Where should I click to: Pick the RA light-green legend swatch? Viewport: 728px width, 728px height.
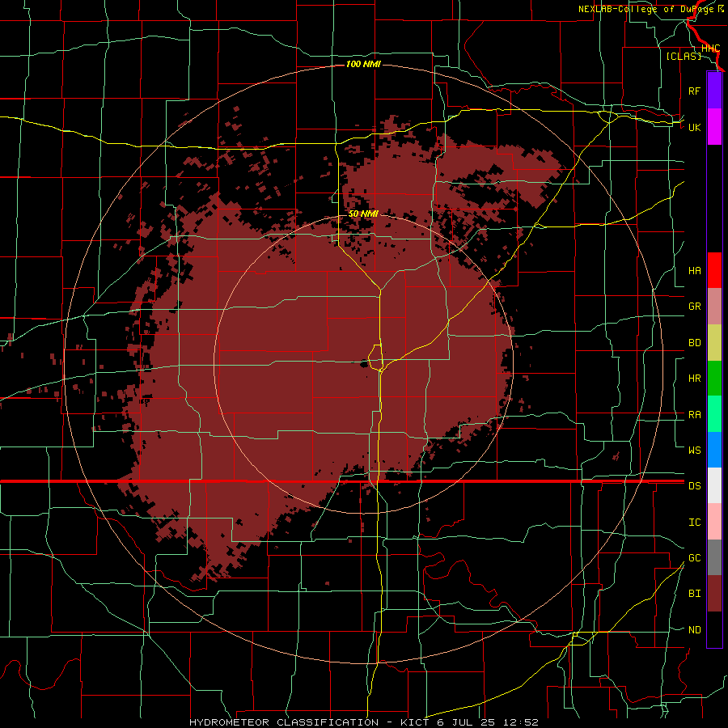714,414
